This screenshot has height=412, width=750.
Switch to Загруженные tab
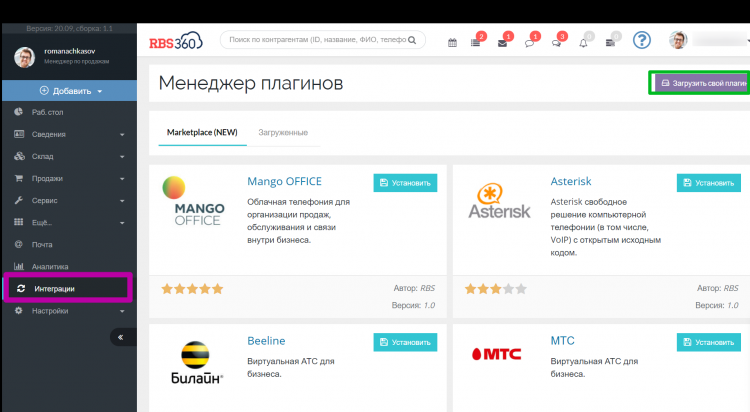click(283, 133)
